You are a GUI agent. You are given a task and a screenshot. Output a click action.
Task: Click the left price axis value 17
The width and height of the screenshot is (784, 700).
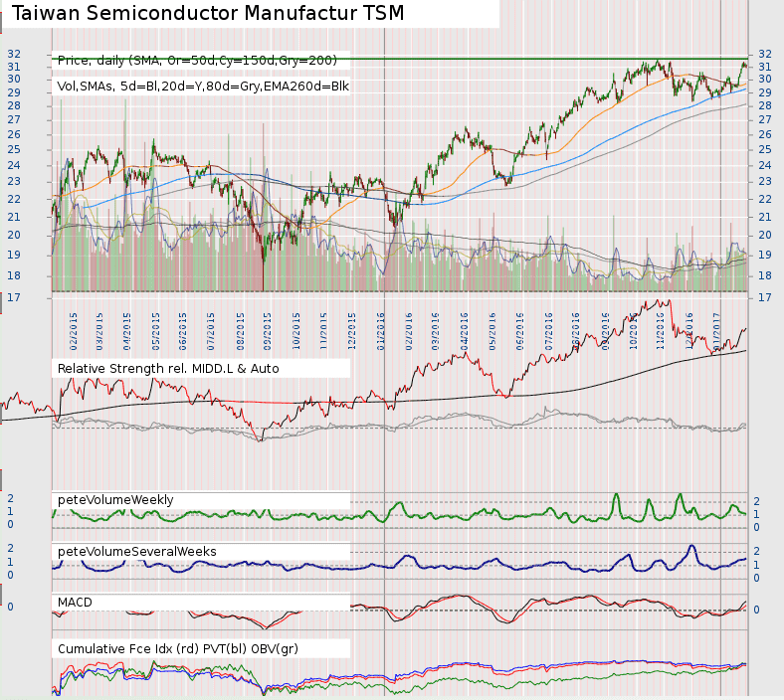[x=14, y=297]
